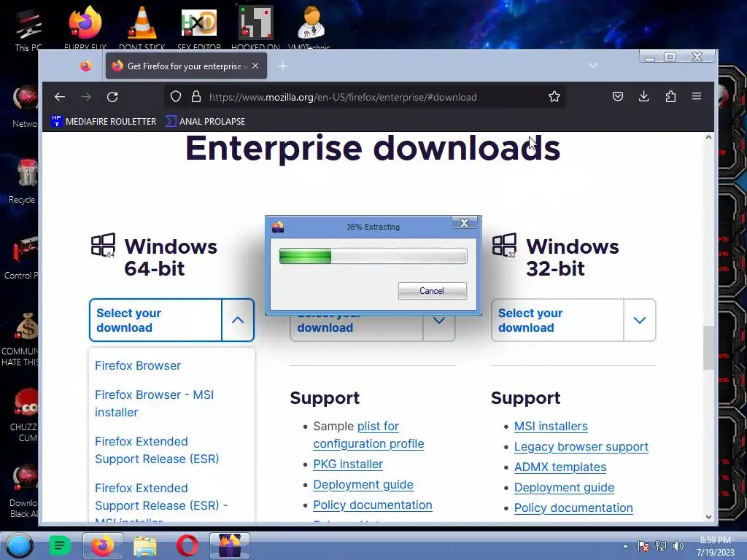Open the volume speaker tray icon
Viewport: 747px width, 560px height.
point(678,546)
